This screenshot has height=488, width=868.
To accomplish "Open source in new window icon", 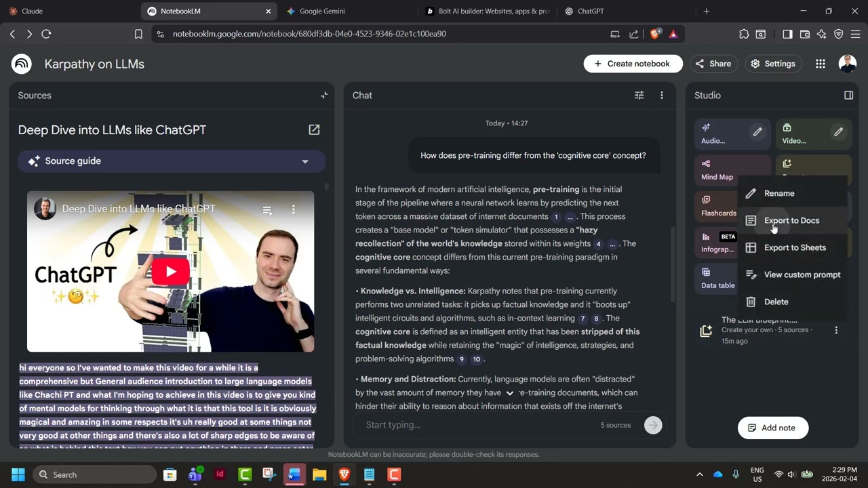I will point(314,129).
